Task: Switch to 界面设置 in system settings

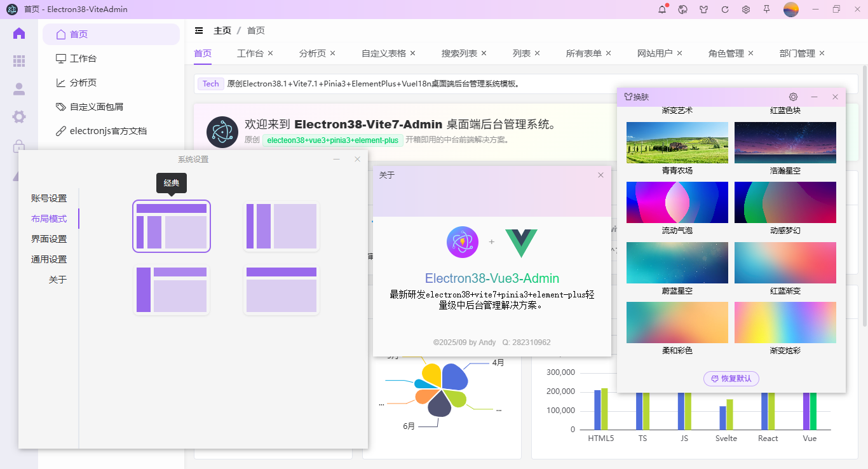Action: [x=50, y=238]
